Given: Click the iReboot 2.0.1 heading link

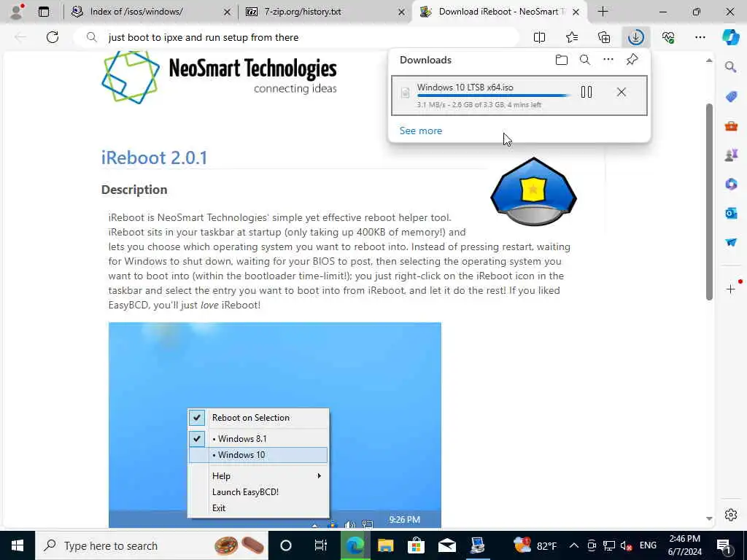Looking at the screenshot, I should pyautogui.click(x=155, y=157).
